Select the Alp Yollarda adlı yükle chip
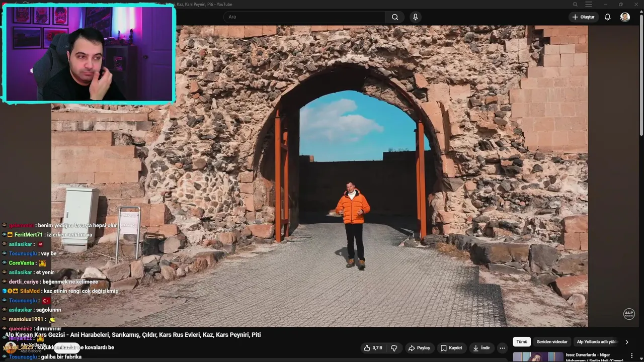This screenshot has height=362, width=644. [597, 342]
